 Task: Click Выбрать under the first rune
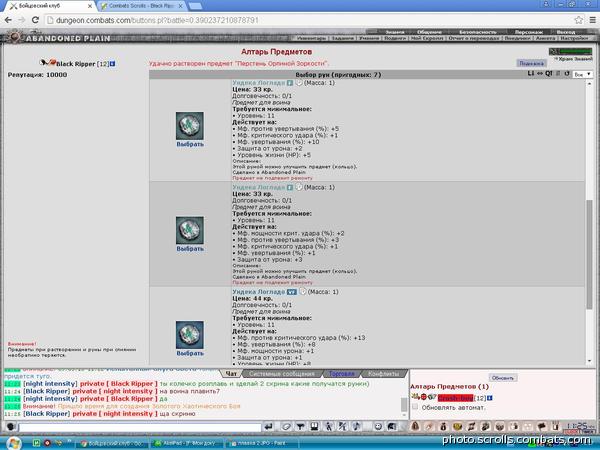190,144
